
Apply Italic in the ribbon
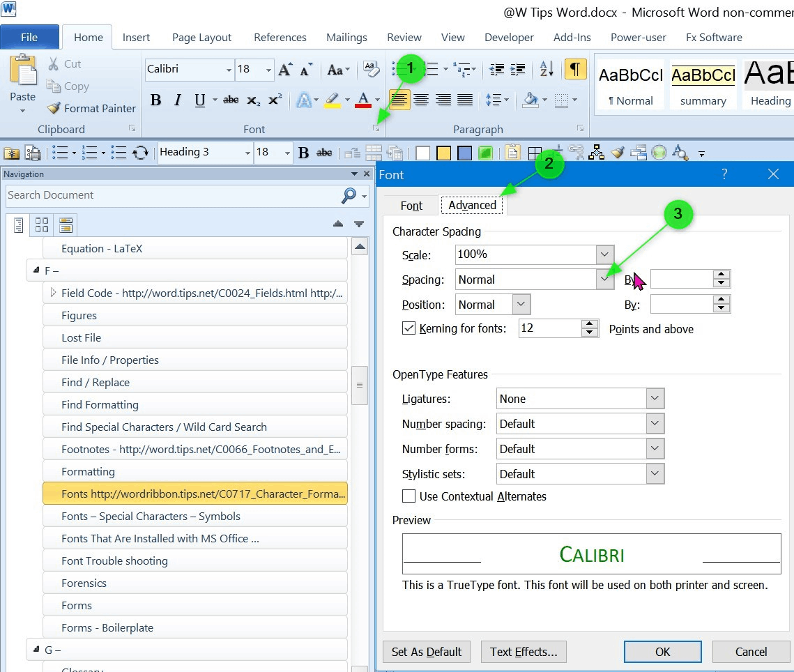coord(177,100)
